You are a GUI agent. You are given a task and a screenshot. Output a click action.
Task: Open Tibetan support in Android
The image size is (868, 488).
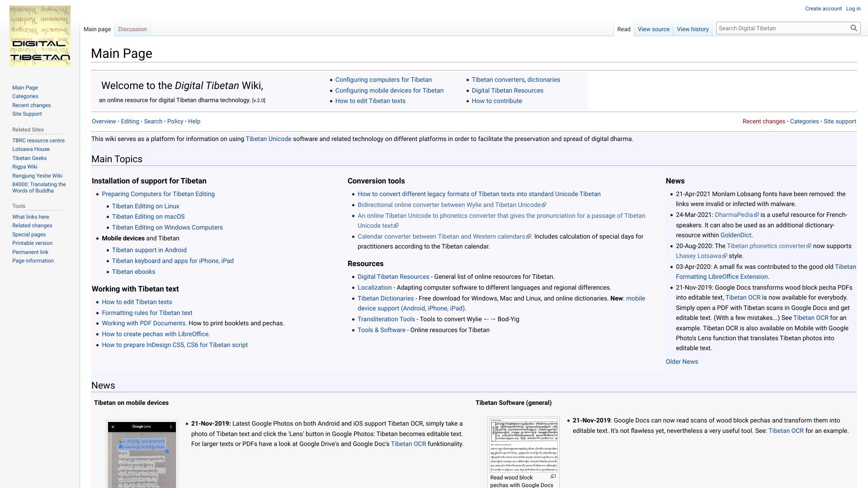point(149,250)
